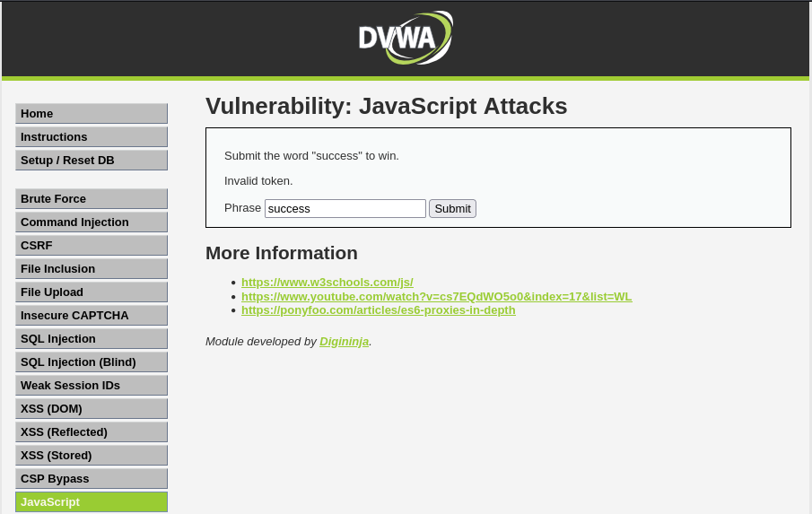Go to SQL Injection page

[91, 339]
